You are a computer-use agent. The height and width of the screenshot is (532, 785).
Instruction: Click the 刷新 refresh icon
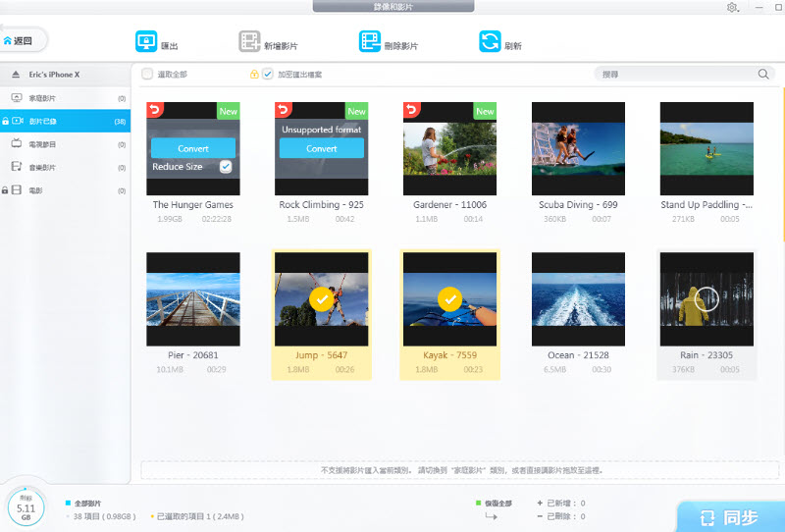[490, 42]
